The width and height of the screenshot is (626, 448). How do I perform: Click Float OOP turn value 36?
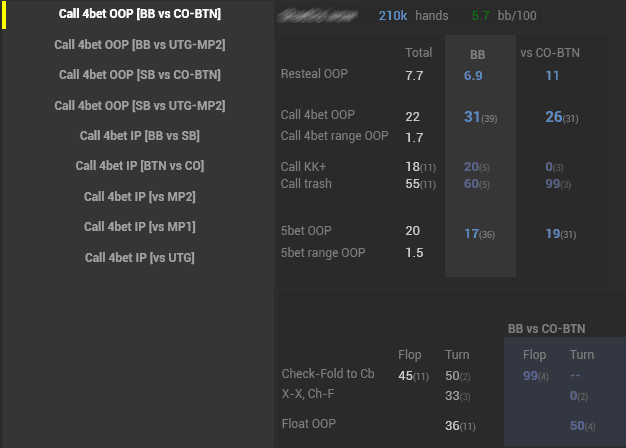453,426
